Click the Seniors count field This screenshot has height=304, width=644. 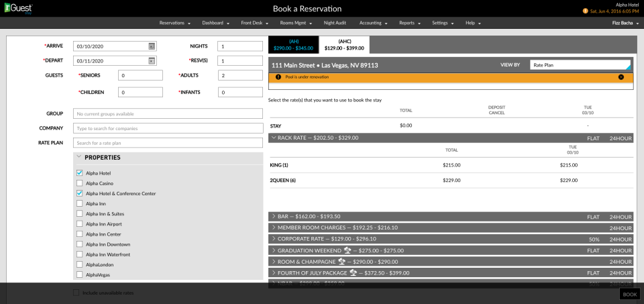pos(140,76)
